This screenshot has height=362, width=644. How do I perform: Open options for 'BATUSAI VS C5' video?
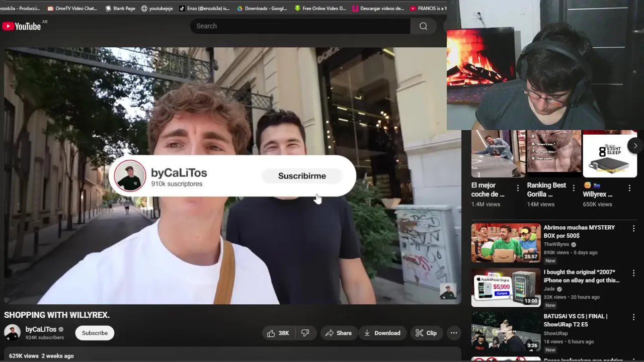633,317
